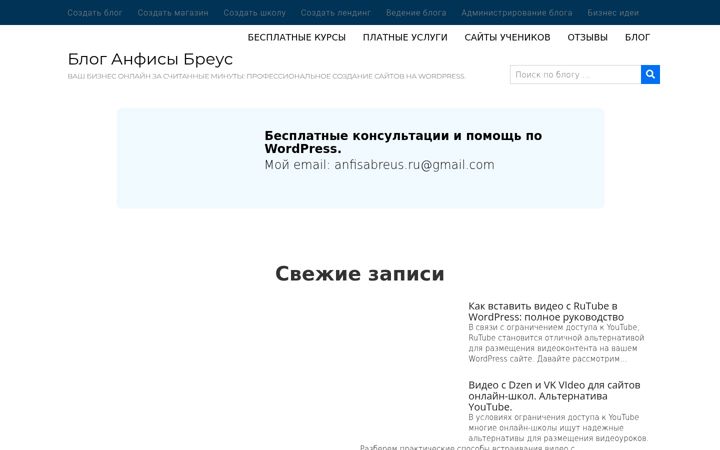Go to 'БЕСПЛАТНЫЕ КУРСЫ' menu item
Viewport: 720px width, 450px height.
tap(297, 37)
